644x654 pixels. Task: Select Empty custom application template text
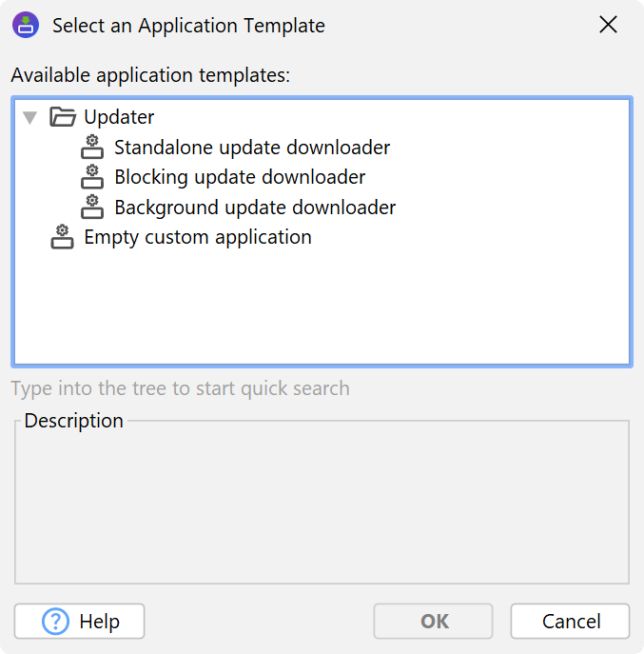[198, 236]
